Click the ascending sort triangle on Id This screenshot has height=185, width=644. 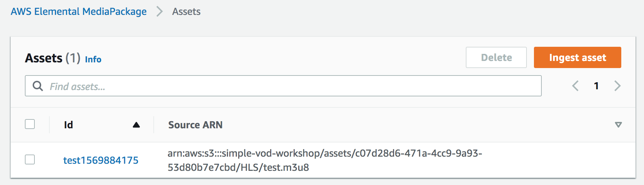point(136,125)
